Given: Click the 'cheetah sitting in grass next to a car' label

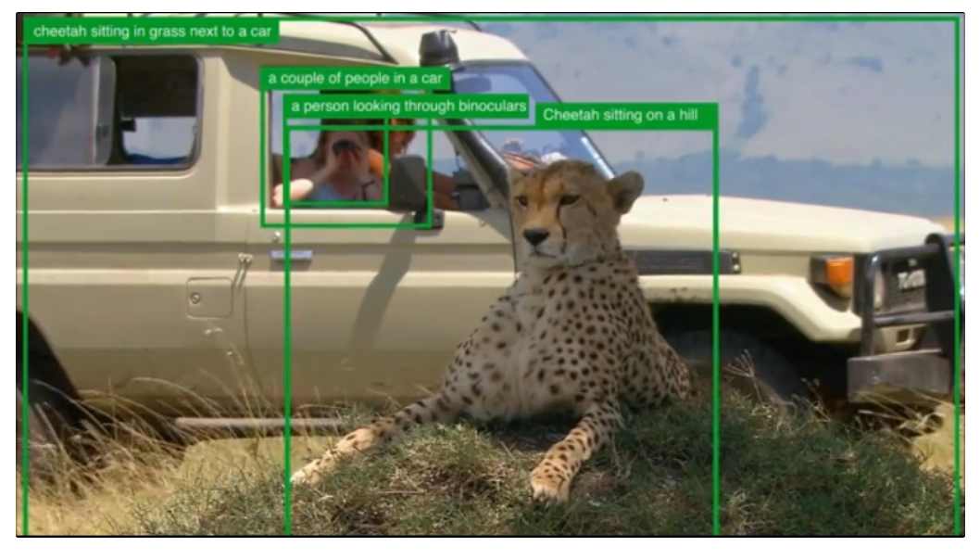Looking at the screenshot, I should [152, 32].
